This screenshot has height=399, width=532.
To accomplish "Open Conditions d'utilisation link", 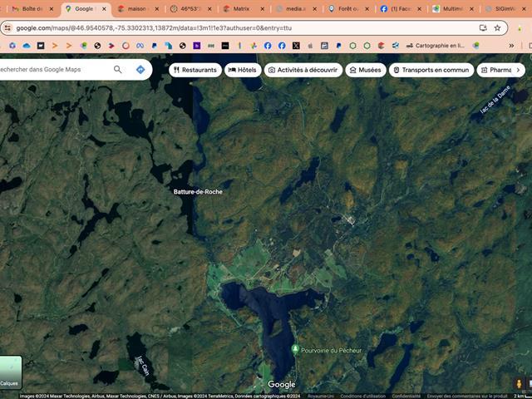I will [x=362, y=396].
